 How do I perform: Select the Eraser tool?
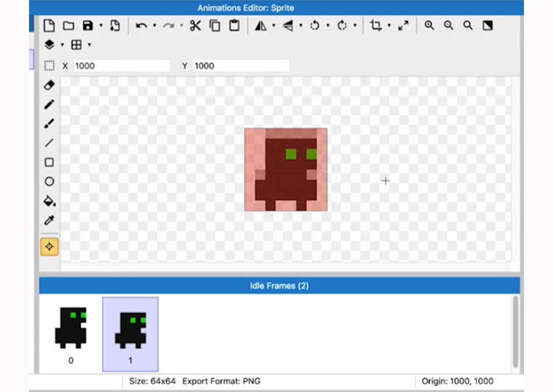coord(49,85)
